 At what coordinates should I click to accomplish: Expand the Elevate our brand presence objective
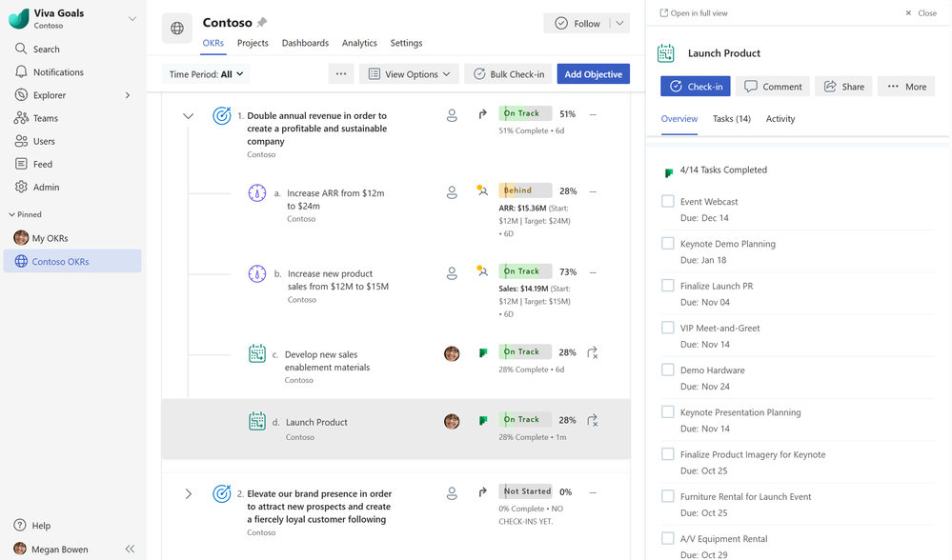pyautogui.click(x=189, y=494)
